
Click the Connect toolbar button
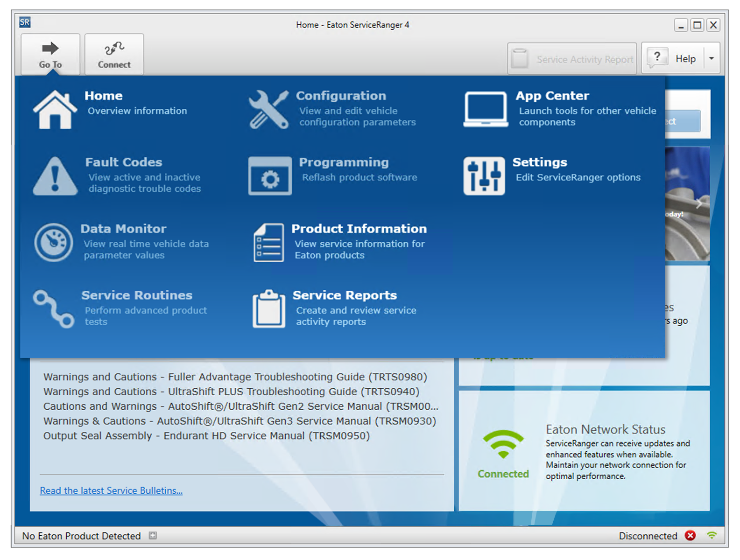pos(114,54)
